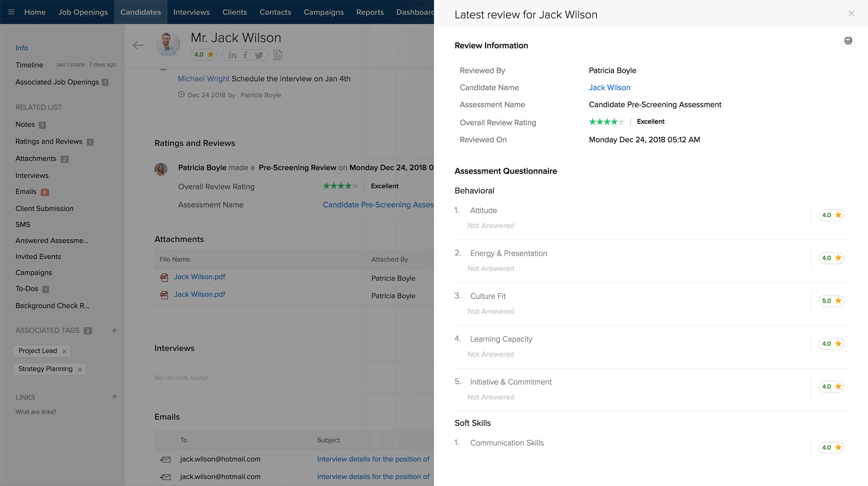Open first Jack Wilson.pdf attachment
Viewport: 868px width, 486px height.
(x=199, y=277)
